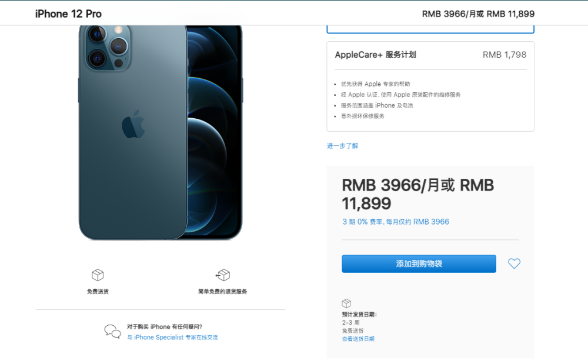
Task: Click the front screen of the phone image
Action: 215,131
